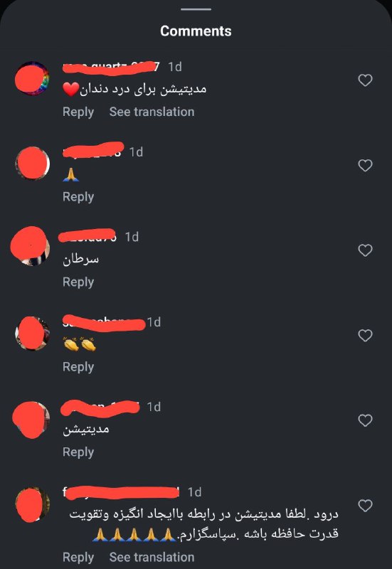
Task: Tap heart beside single-word مدیتیشن comment
Action: [365, 420]
